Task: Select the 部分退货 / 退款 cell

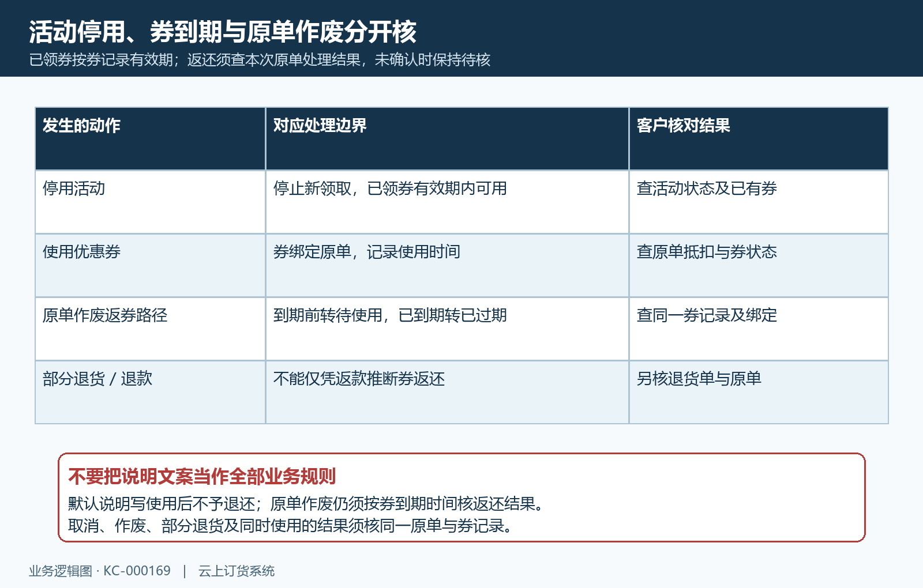Action: point(150,392)
